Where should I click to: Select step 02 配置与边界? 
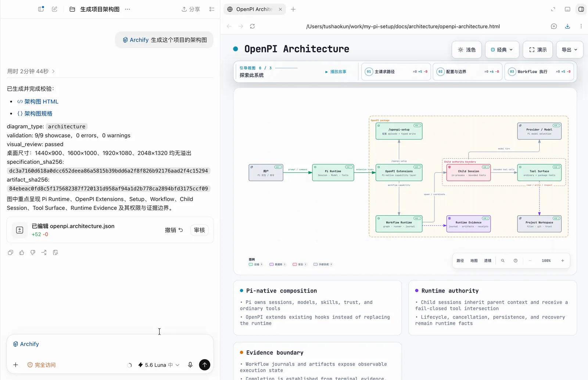tap(467, 72)
